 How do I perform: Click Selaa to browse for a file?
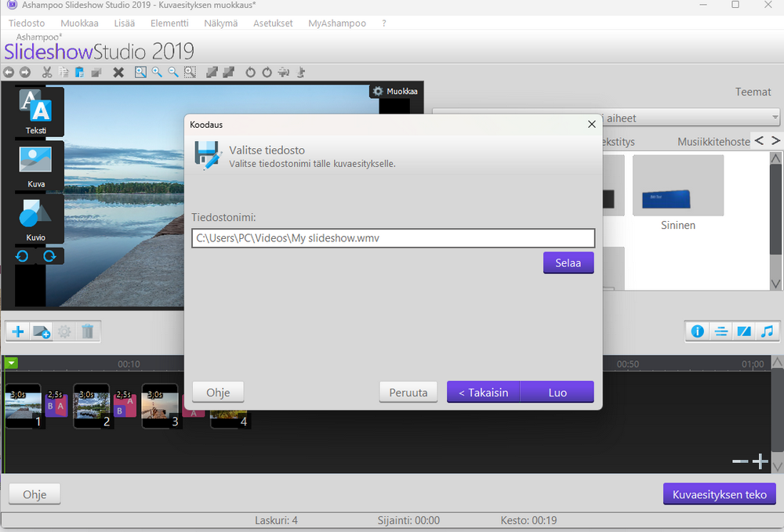click(x=568, y=262)
